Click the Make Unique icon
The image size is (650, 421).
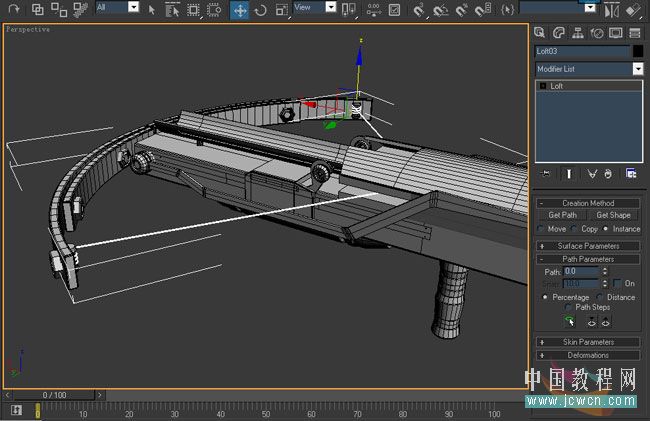[x=592, y=174]
